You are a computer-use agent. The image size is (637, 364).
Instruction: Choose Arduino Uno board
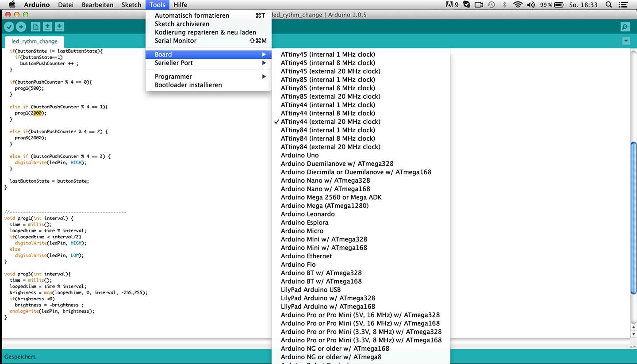[361, 155]
